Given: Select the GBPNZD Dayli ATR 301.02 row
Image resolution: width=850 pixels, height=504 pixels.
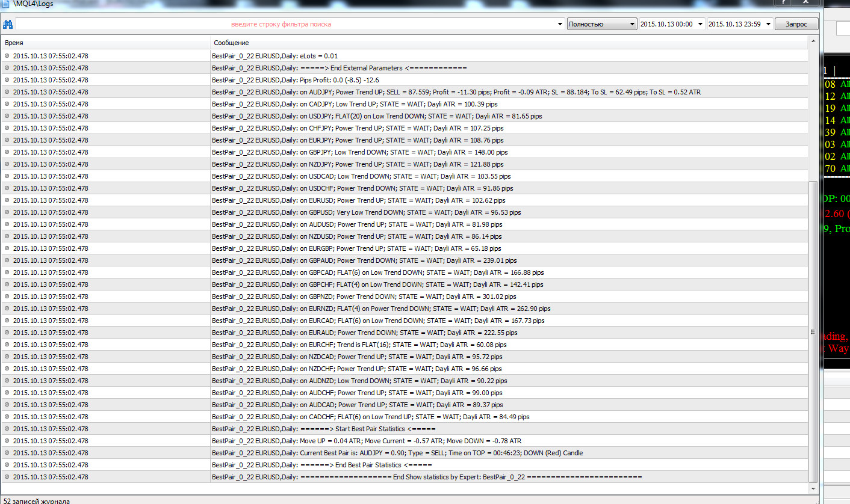Looking at the screenshot, I should 405,297.
